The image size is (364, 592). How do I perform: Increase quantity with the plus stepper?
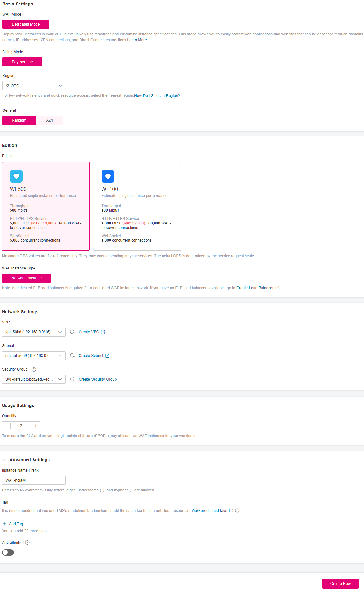36,426
